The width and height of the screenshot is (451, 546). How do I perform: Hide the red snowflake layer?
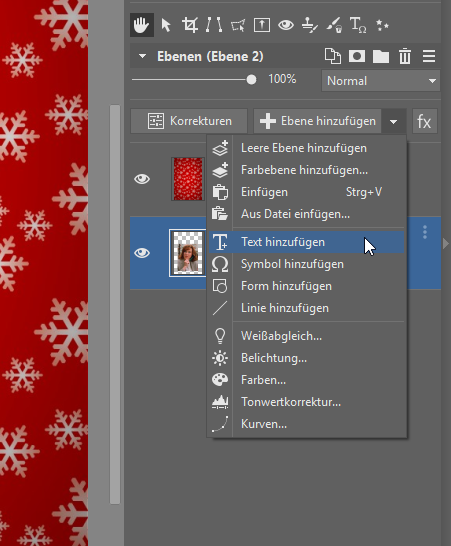click(x=142, y=179)
